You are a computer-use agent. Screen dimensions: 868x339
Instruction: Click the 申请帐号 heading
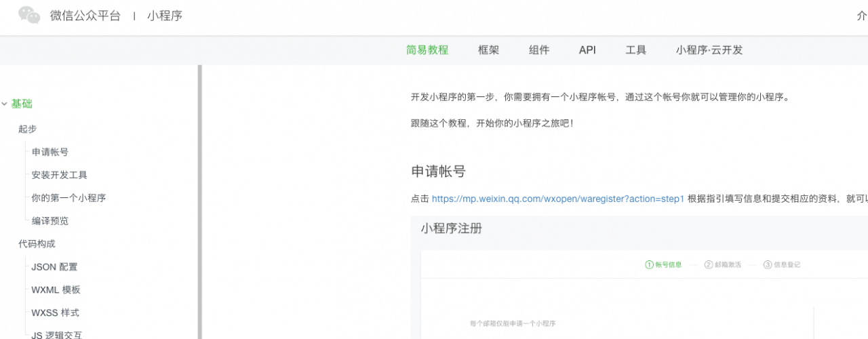(439, 172)
